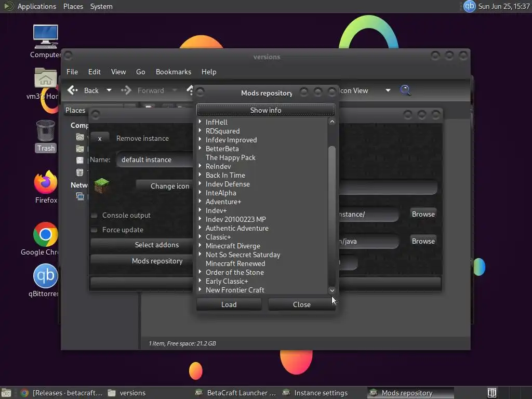The height and width of the screenshot is (399, 532).
Task: Open the Home folder desktop icon
Action: coord(46,78)
